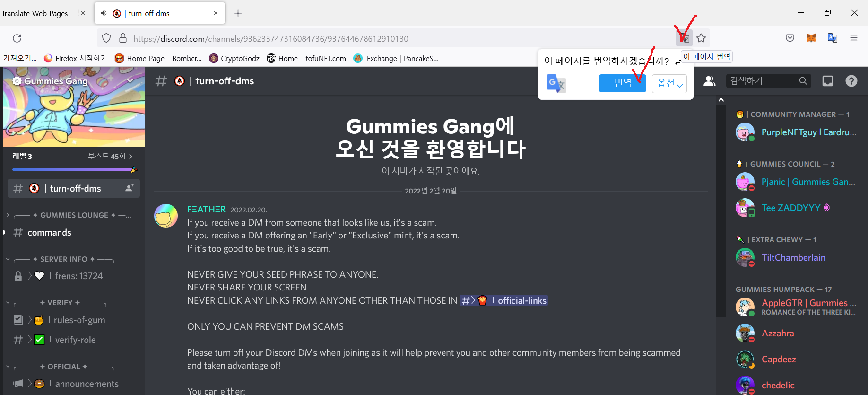This screenshot has height=395, width=868.
Task: Close the Translate Web Pages tab
Action: (83, 13)
